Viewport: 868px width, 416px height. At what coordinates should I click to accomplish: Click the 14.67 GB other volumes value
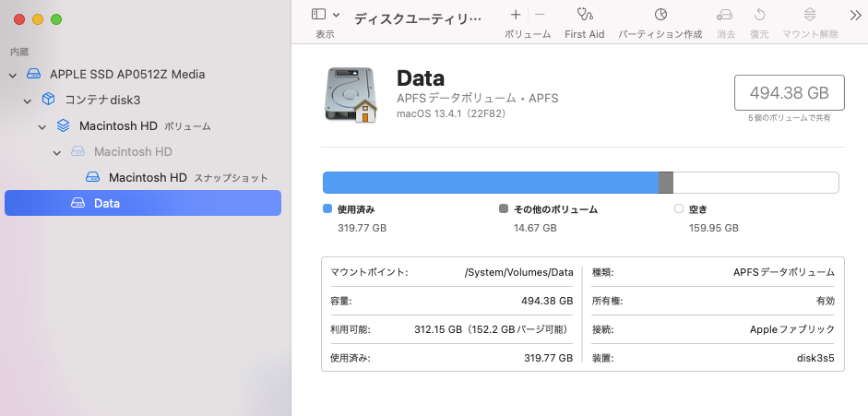[x=535, y=228]
